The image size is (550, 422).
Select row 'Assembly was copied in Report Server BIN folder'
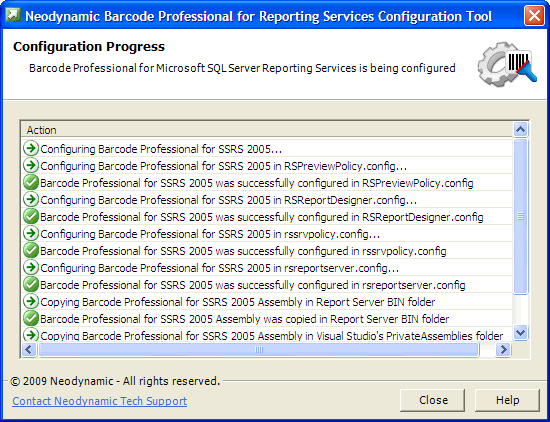tap(267, 319)
